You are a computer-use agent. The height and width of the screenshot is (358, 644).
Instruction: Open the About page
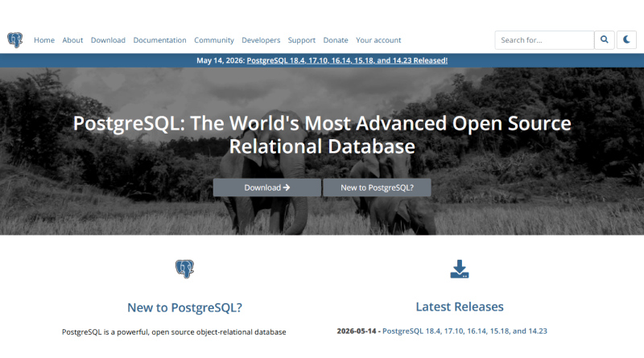click(72, 40)
